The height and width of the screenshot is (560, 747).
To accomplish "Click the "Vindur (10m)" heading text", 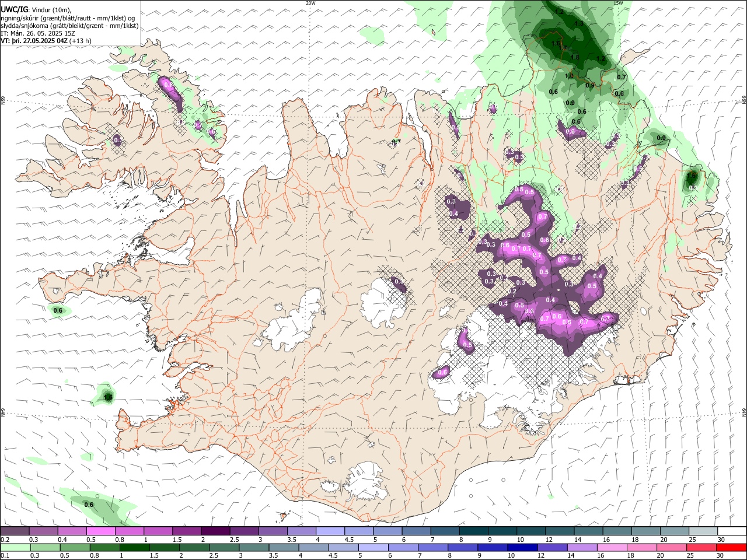I will click(51, 9).
